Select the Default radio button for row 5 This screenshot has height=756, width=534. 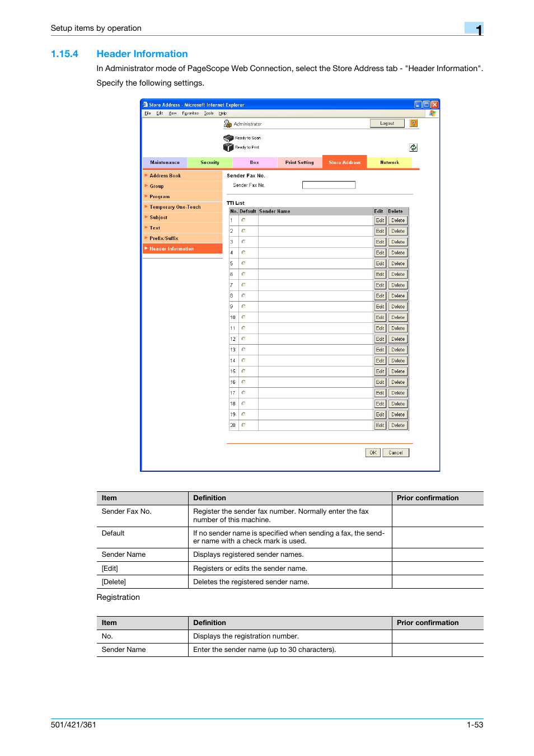(x=243, y=263)
